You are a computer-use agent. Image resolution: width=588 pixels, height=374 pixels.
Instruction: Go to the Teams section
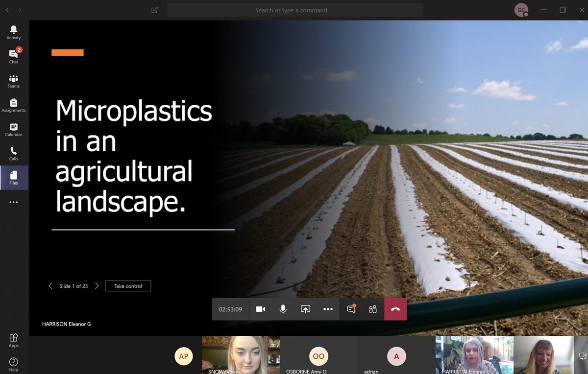14,81
